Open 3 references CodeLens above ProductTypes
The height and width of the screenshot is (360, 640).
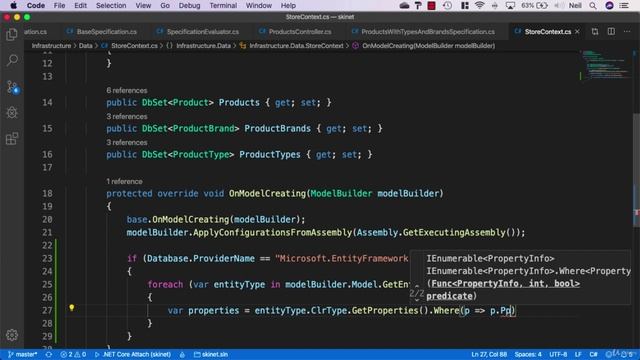coord(127,142)
